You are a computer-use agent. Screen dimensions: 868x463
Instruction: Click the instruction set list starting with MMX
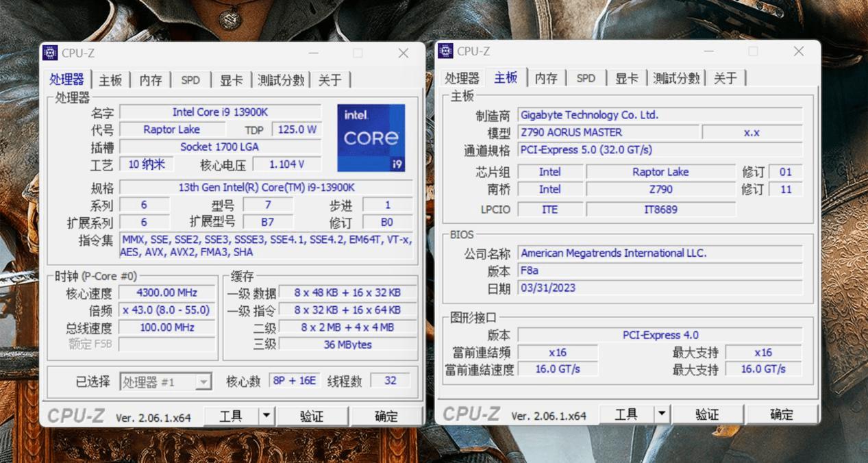point(266,245)
